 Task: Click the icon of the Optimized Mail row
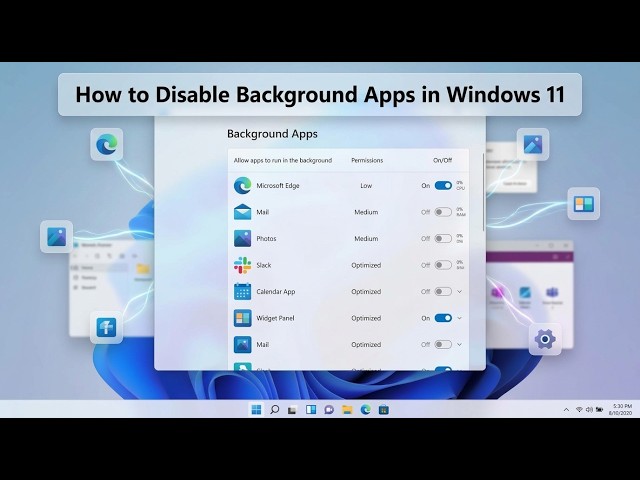242,345
